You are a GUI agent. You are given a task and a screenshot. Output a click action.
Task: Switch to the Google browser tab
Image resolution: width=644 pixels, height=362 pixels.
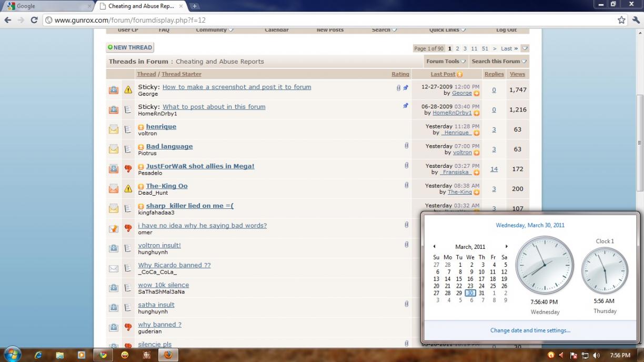[x=47, y=6]
